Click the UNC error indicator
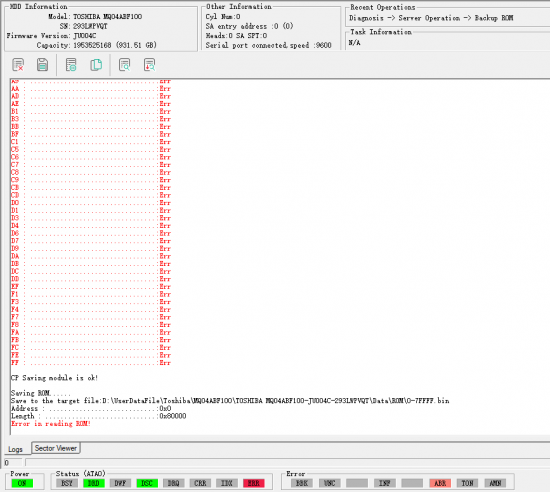This screenshot has width=550, height=492. click(330, 483)
